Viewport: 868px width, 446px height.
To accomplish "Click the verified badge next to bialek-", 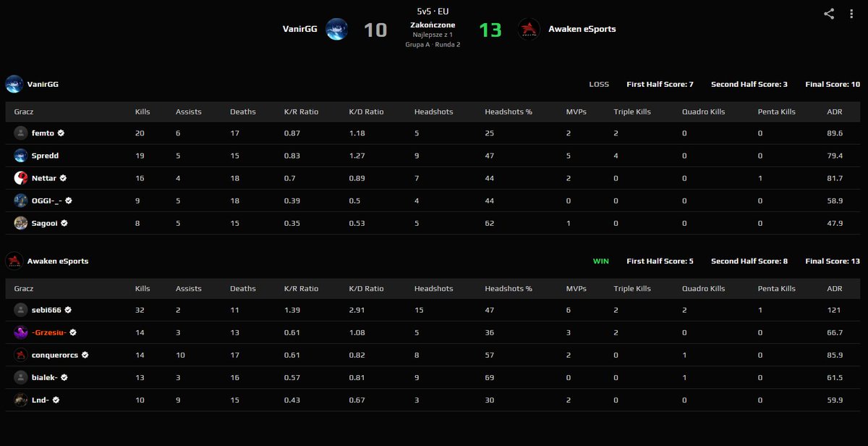I will pos(64,377).
